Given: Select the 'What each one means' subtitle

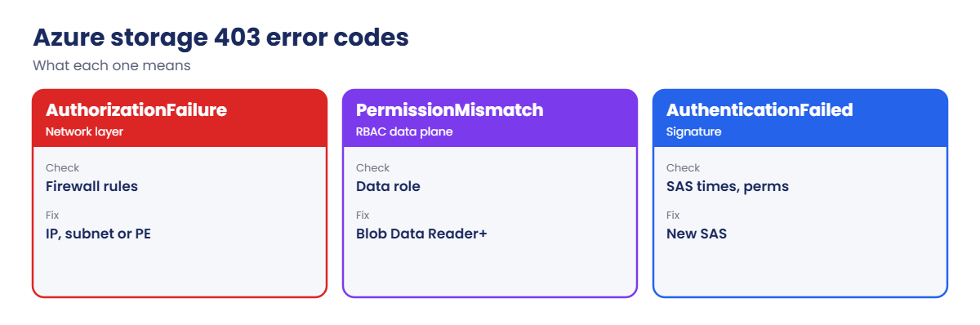Looking at the screenshot, I should point(112,65).
